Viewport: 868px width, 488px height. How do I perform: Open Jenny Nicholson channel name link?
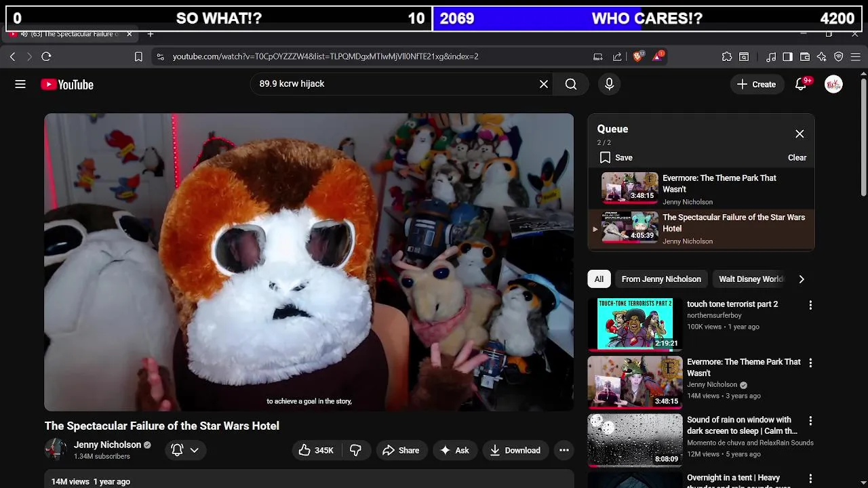pyautogui.click(x=107, y=445)
